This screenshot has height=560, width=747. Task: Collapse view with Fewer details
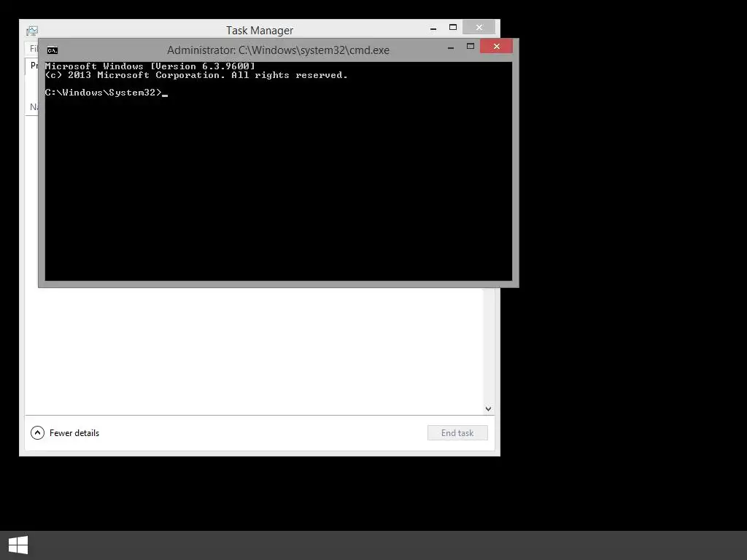point(65,433)
